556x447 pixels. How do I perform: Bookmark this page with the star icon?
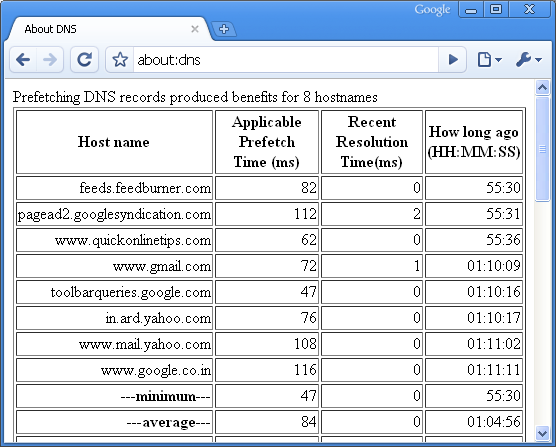point(120,60)
